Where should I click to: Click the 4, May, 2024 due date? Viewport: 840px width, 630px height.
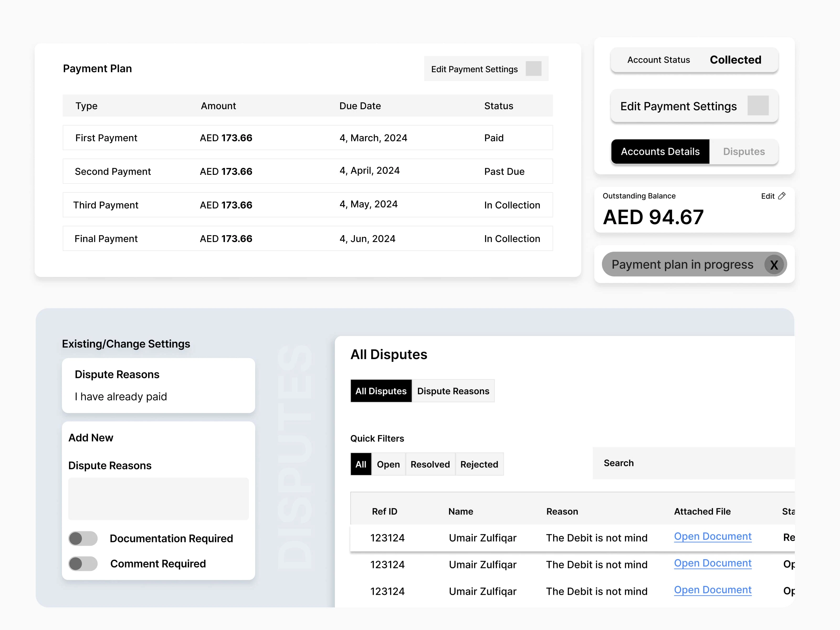tap(368, 204)
